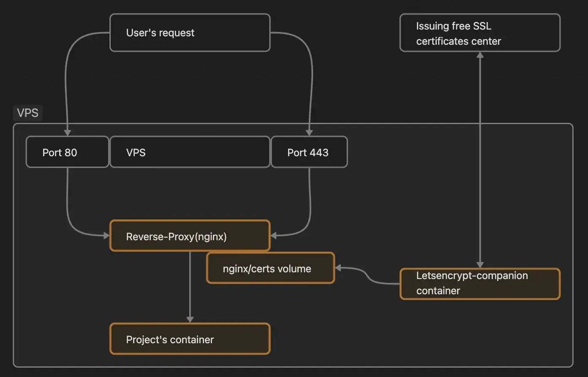Viewport: 588px width, 377px height.
Task: Select the arrowhead above the Letsencrypt-companion container
Action: pos(480,265)
